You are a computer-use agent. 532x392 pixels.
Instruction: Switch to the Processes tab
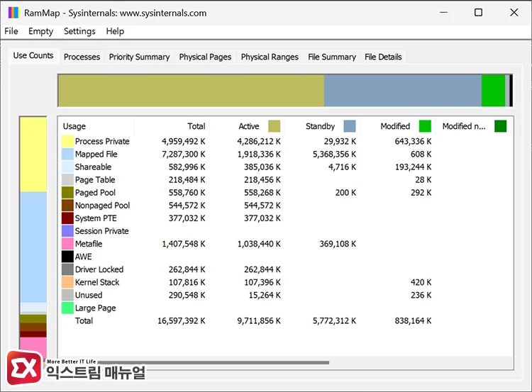pos(82,57)
